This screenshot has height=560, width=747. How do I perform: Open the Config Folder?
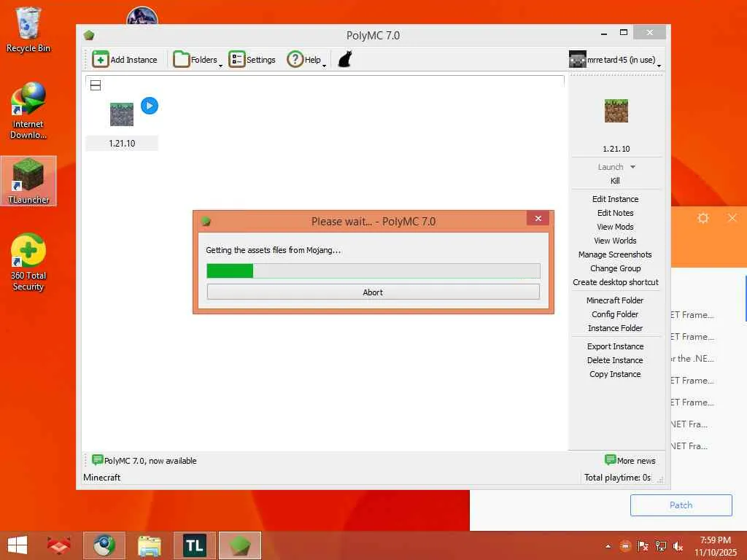point(615,314)
